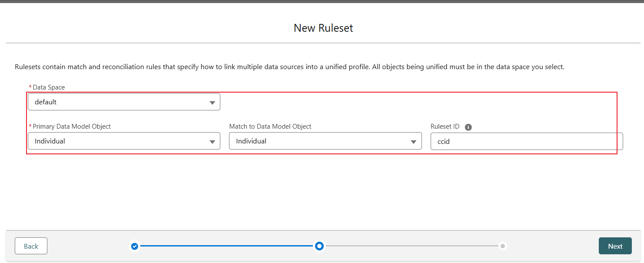
Task: Click the completed checkmark step in progress indicator
Action: (x=135, y=246)
